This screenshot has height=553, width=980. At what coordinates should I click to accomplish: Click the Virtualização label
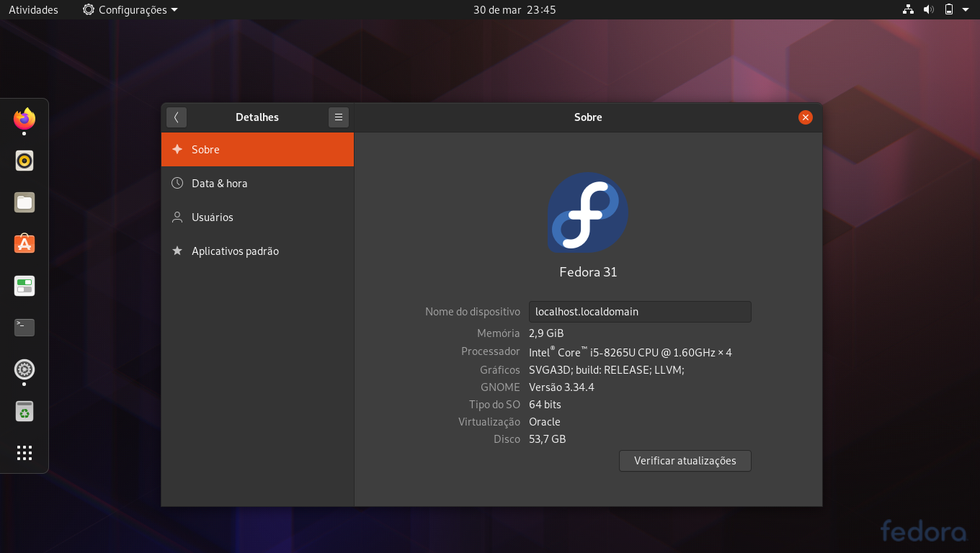coord(489,422)
